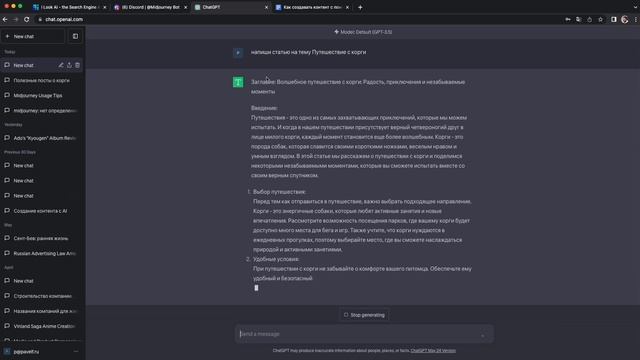The width and height of the screenshot is (640, 360).
Task: Close the Discord browser tab
Action: (185, 7)
